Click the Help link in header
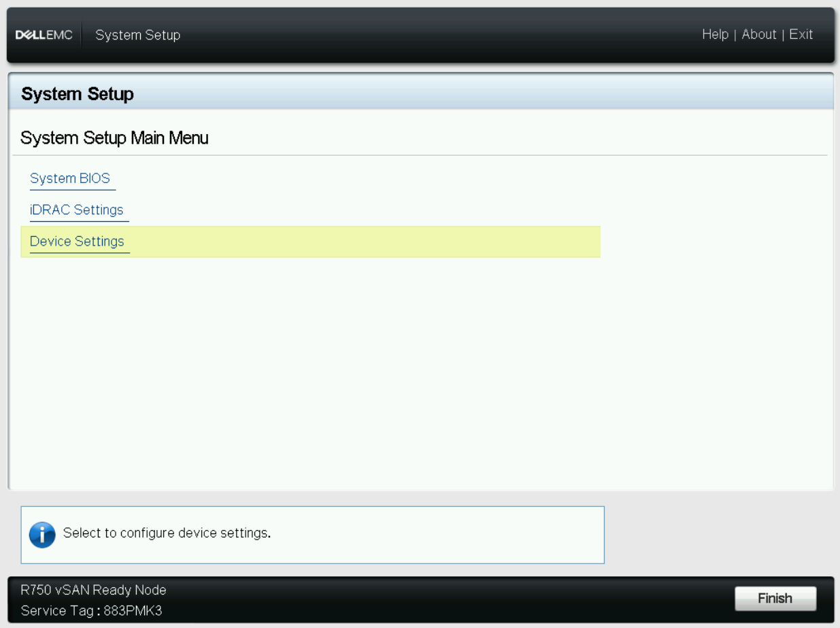Image resolution: width=840 pixels, height=628 pixels. pyautogui.click(x=715, y=34)
